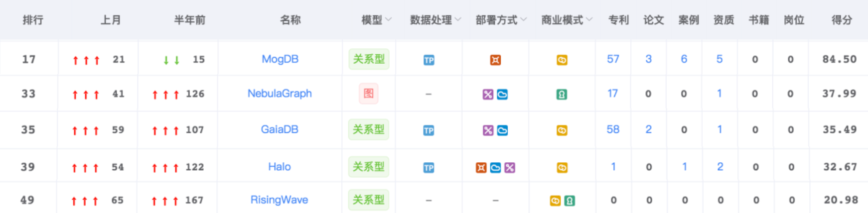Click last month rank 41
This screenshot has height=213, width=868.
click(119, 94)
